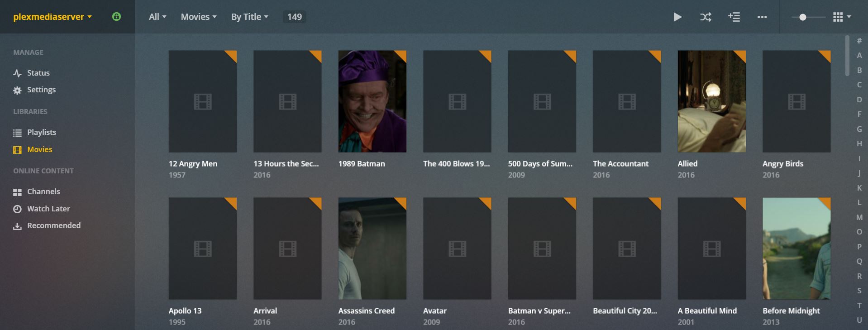Image resolution: width=868 pixels, height=330 pixels.
Task: Jump to letter G in index
Action: [859, 129]
